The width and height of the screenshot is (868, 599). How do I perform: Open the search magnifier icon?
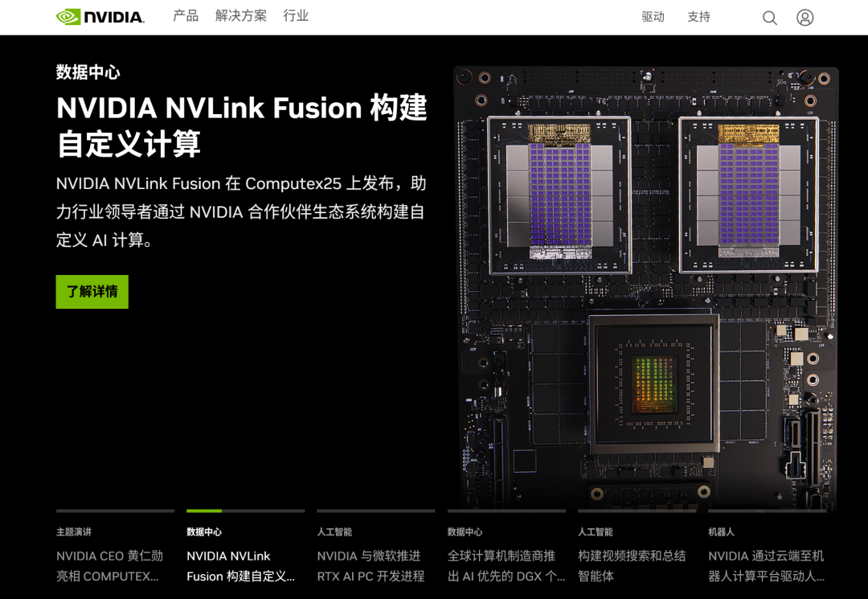coord(769,18)
